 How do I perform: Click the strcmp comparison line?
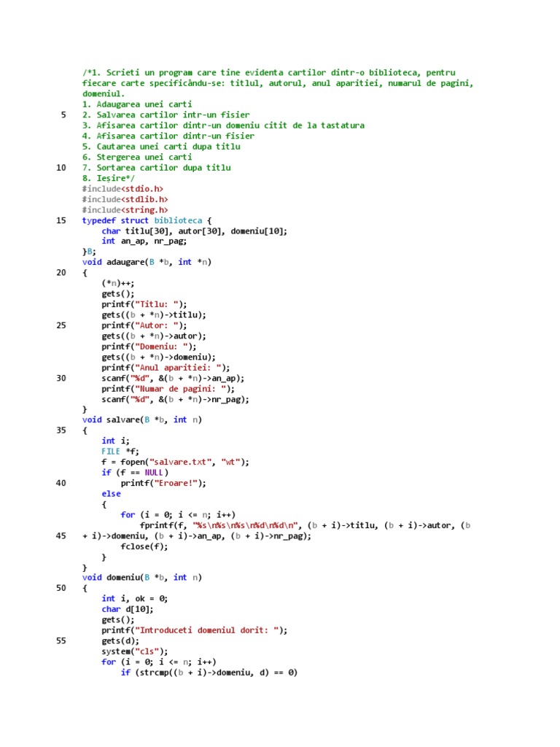tap(209, 673)
